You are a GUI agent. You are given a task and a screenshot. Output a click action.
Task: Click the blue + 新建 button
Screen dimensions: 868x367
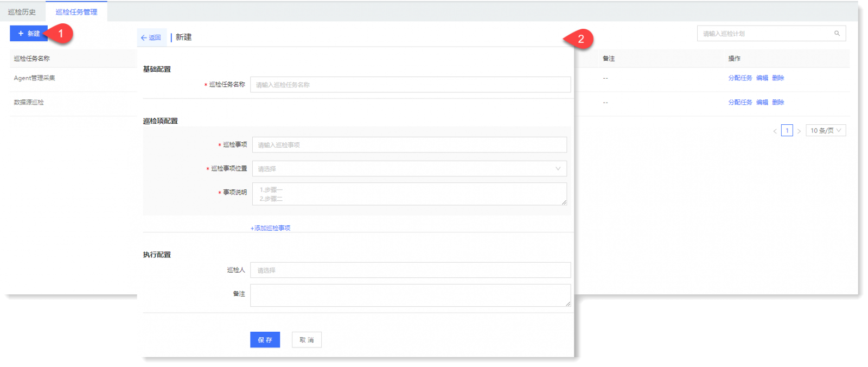tap(29, 34)
